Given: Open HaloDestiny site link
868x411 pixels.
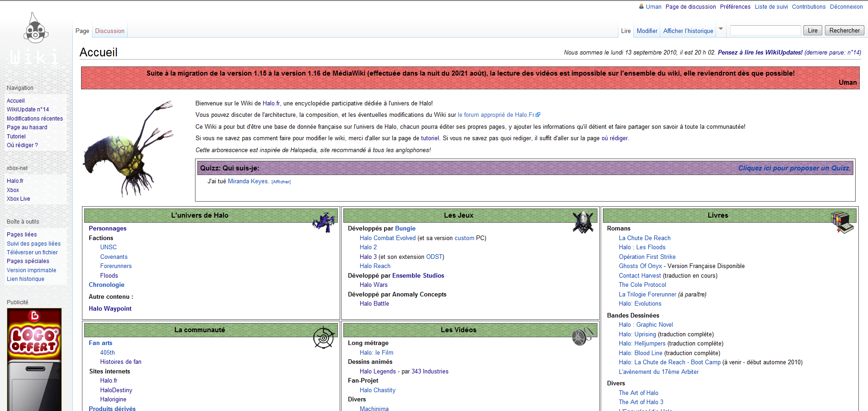Looking at the screenshot, I should point(116,390).
